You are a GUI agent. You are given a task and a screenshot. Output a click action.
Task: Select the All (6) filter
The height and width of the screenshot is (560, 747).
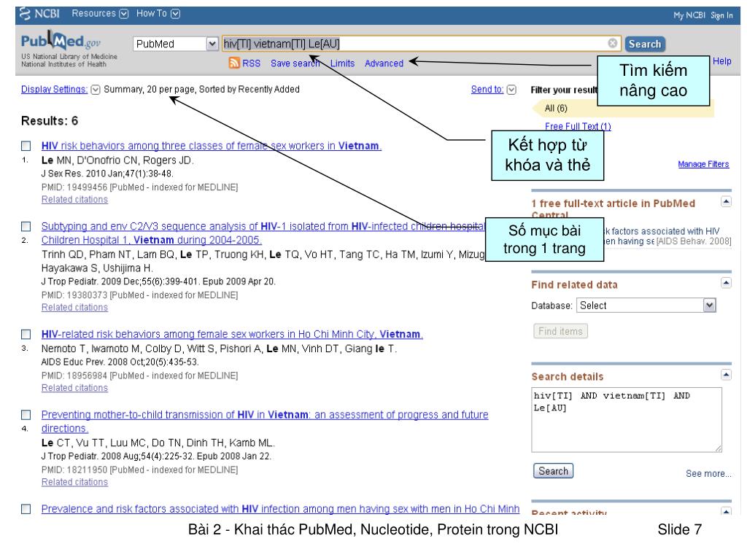556,108
